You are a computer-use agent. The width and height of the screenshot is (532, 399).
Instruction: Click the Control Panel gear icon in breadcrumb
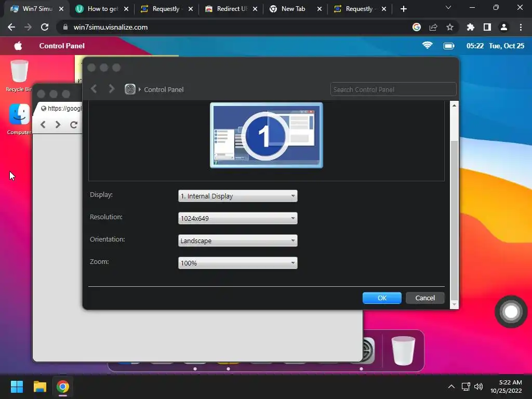point(130,89)
